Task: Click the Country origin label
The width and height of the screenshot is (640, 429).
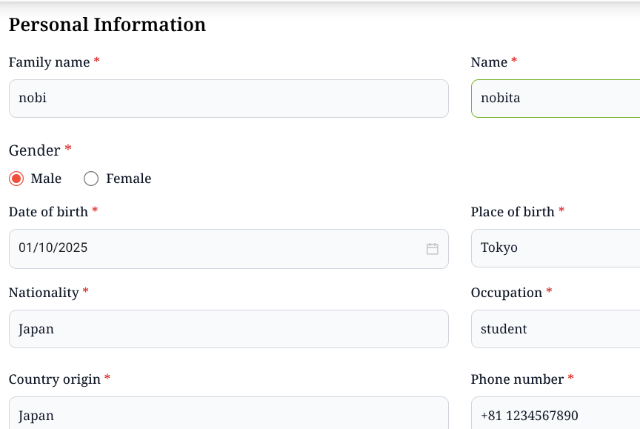Action: tap(54, 379)
